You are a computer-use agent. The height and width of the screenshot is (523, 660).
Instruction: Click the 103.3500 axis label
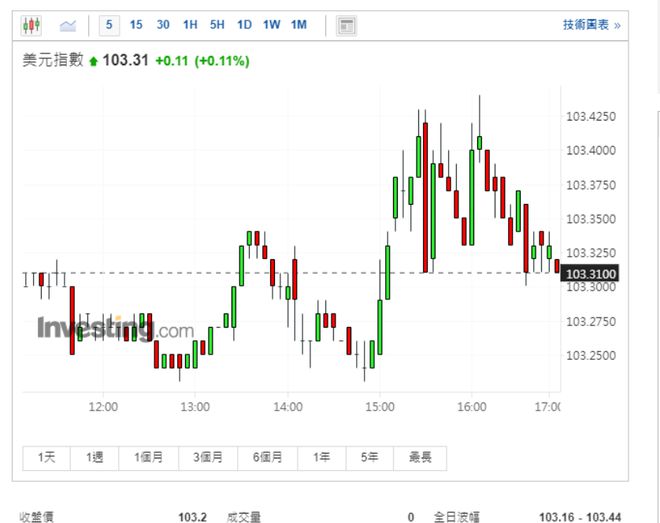(x=591, y=219)
